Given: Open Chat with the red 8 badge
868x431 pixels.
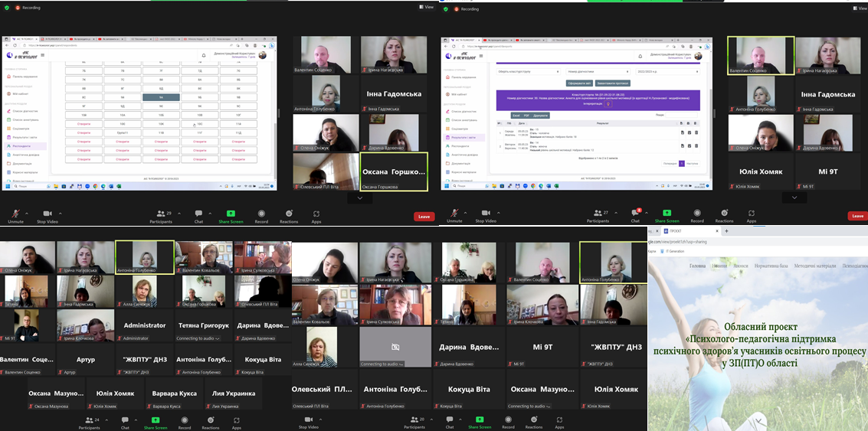Looking at the screenshot, I should click(635, 214).
